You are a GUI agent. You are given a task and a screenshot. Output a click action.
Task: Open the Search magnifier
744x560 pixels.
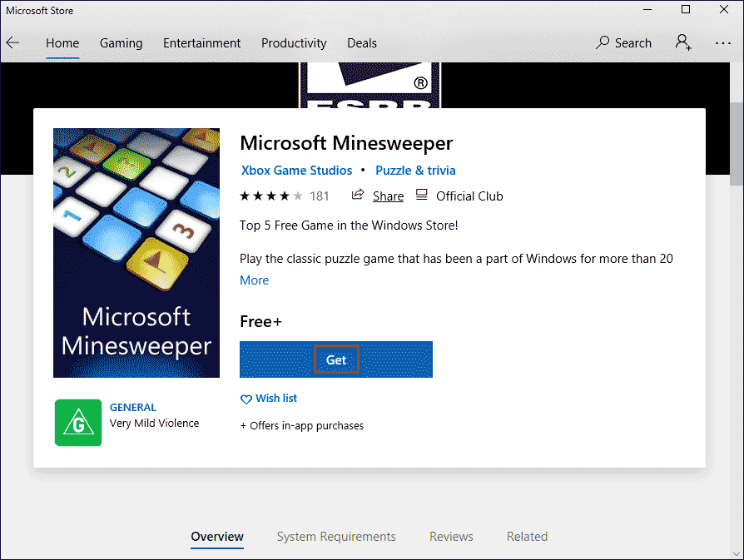click(603, 42)
